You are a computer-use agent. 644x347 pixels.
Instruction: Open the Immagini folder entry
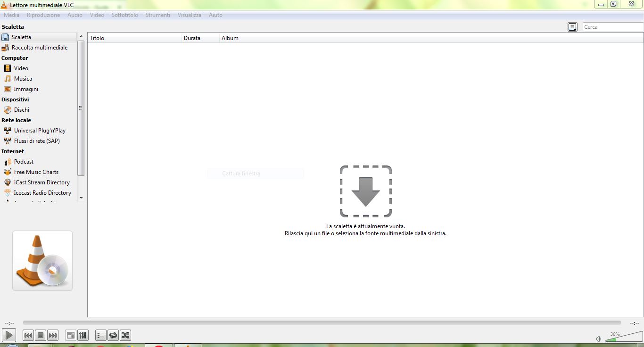coord(38,89)
